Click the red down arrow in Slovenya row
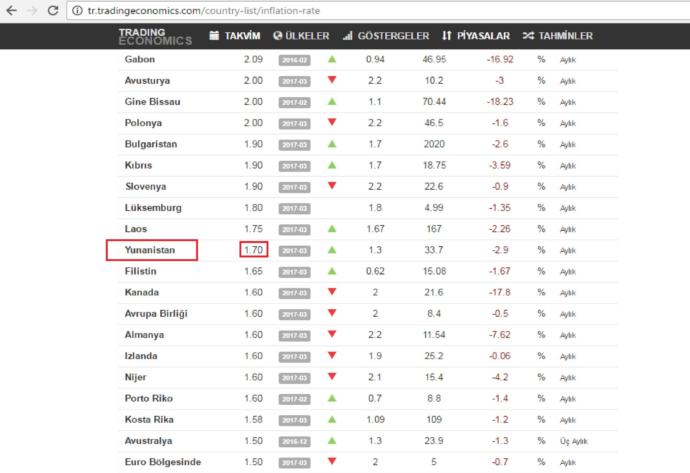The image size is (690, 473). tap(332, 186)
